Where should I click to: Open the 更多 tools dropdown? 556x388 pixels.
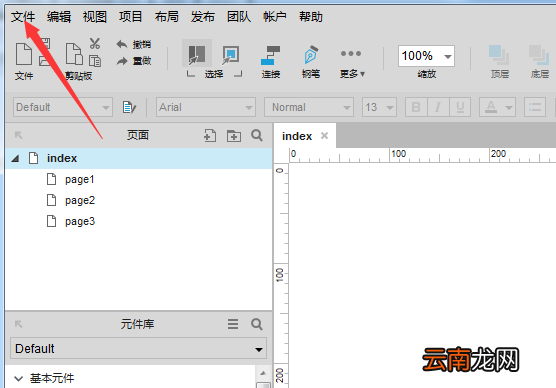352,63
